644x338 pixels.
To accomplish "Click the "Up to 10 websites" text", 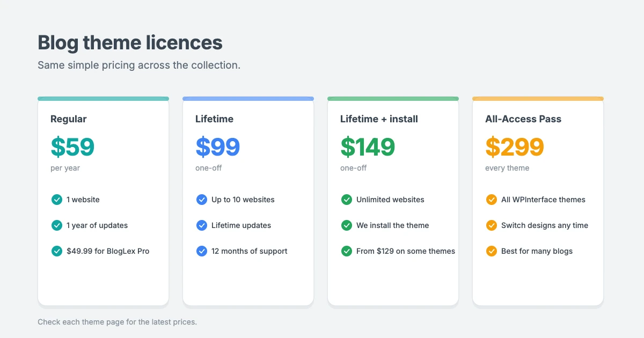I will point(243,200).
